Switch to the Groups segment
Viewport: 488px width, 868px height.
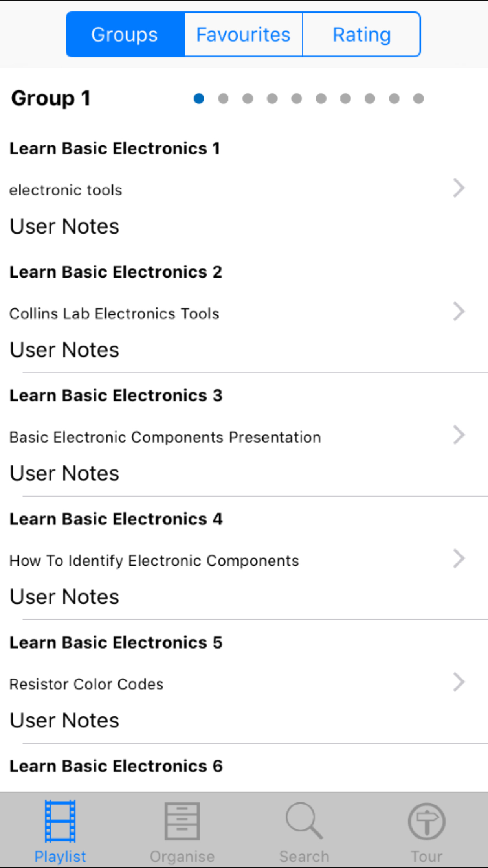(125, 35)
